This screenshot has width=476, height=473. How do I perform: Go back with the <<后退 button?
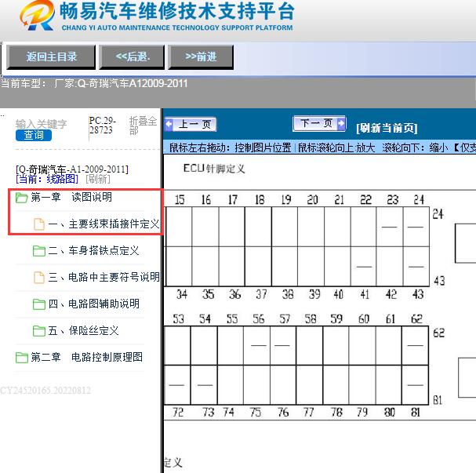pos(132,57)
